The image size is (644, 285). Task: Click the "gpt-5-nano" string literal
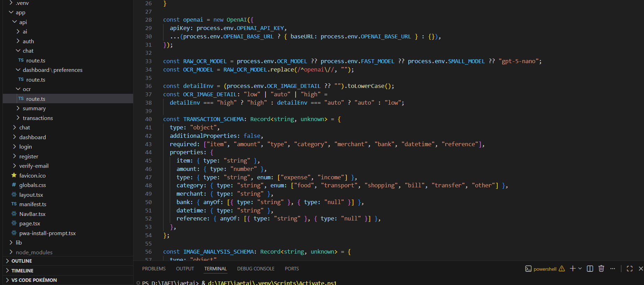519,61
